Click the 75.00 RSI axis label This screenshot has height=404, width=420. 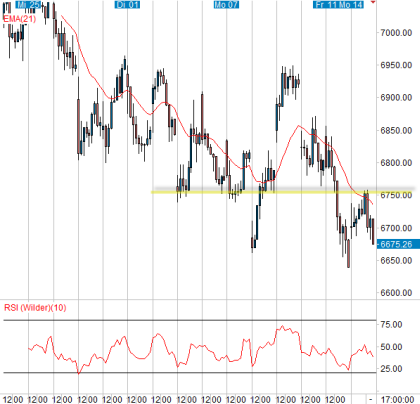[391, 324]
